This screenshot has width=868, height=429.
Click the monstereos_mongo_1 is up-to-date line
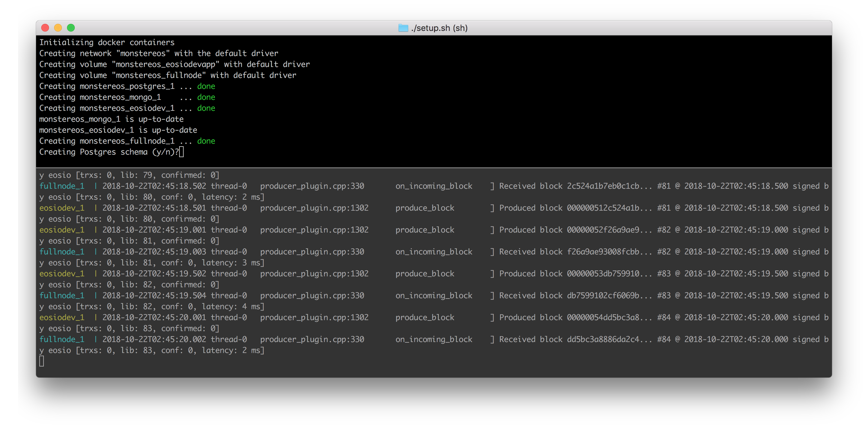pos(111,119)
